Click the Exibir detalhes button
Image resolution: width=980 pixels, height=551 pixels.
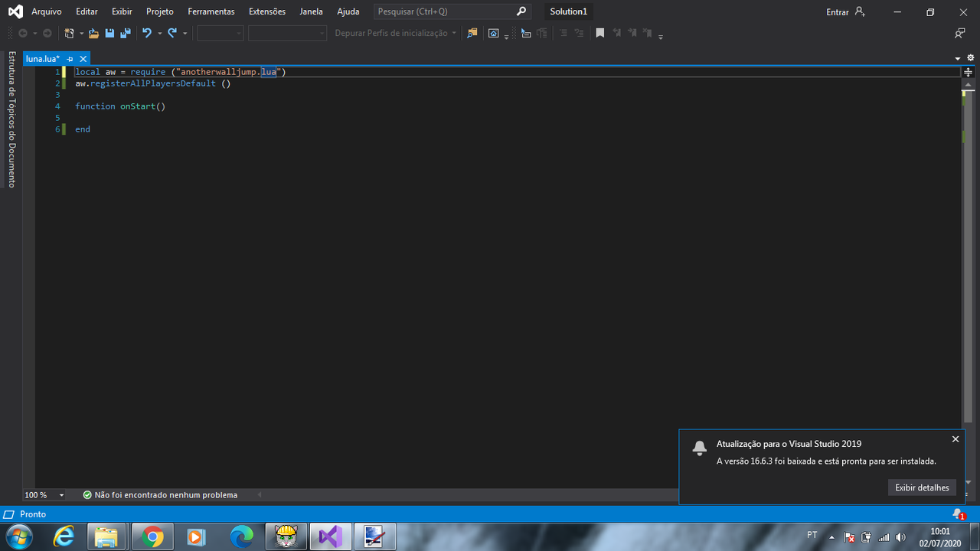922,487
